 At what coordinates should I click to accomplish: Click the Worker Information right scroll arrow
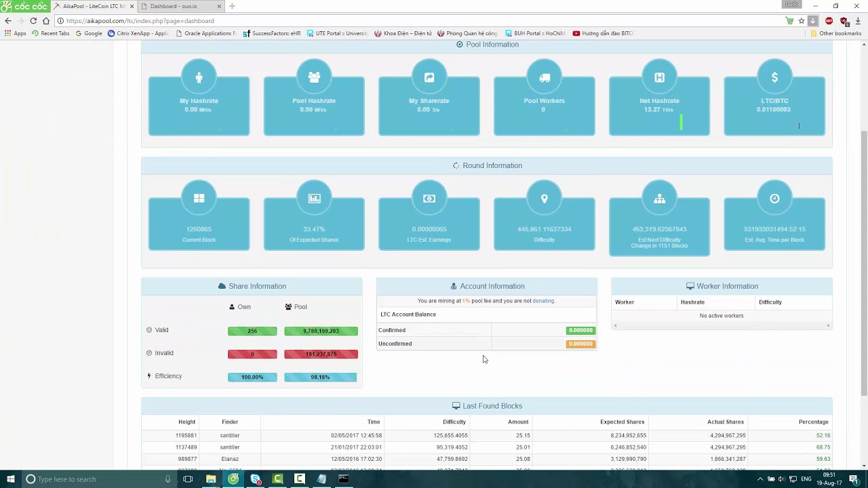coord(828,326)
